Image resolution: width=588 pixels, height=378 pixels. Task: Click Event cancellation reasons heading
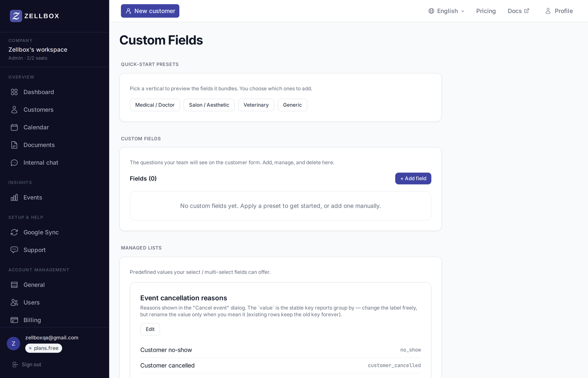[183, 298]
